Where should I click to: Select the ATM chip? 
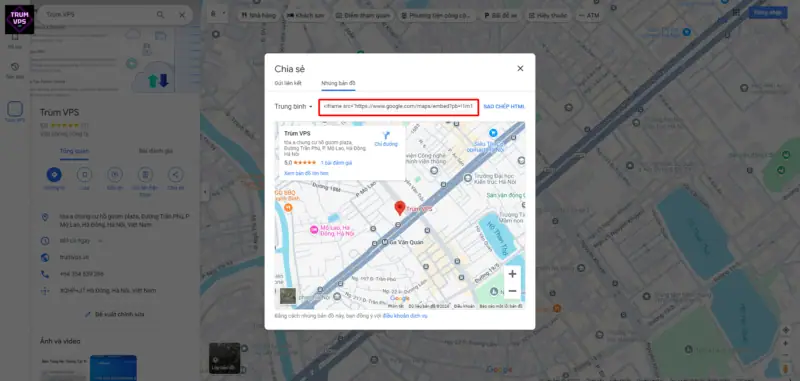(589, 15)
